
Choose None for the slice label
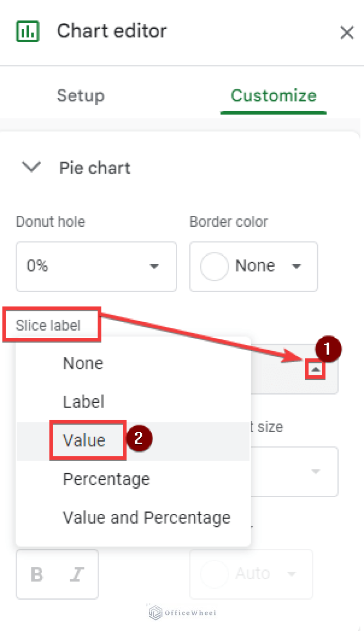(82, 363)
